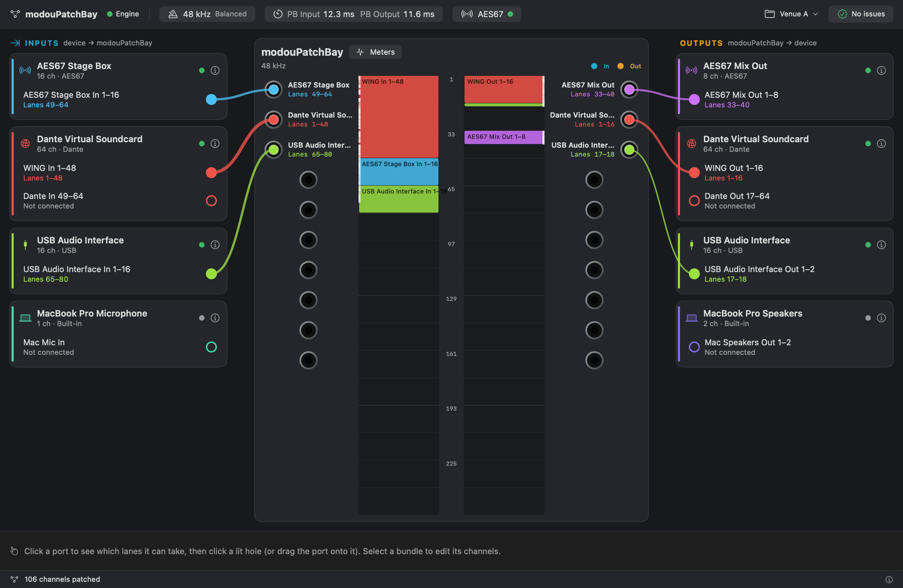Show info for USB Audio Interface input
Image resolution: width=903 pixels, height=588 pixels.
coord(215,245)
